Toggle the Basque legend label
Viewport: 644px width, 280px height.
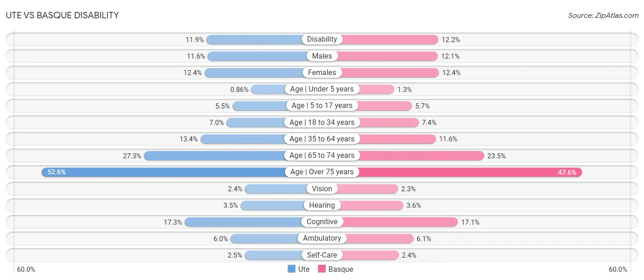pos(341,269)
